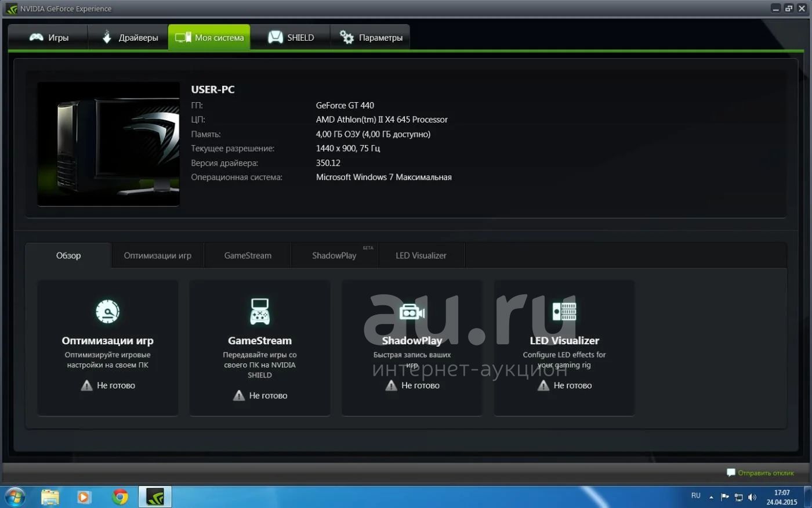Click the monitor icon on Моя система tab
812x508 pixels.
point(183,37)
